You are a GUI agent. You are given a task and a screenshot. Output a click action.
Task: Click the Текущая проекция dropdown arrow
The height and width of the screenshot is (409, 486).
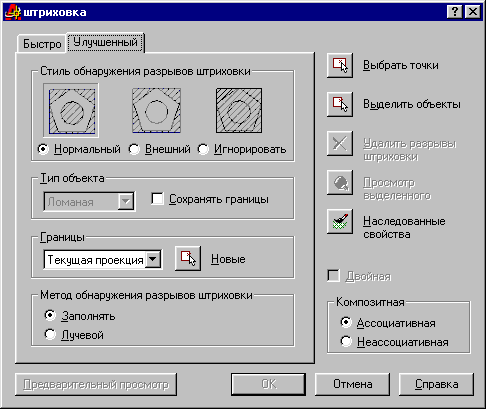click(153, 259)
